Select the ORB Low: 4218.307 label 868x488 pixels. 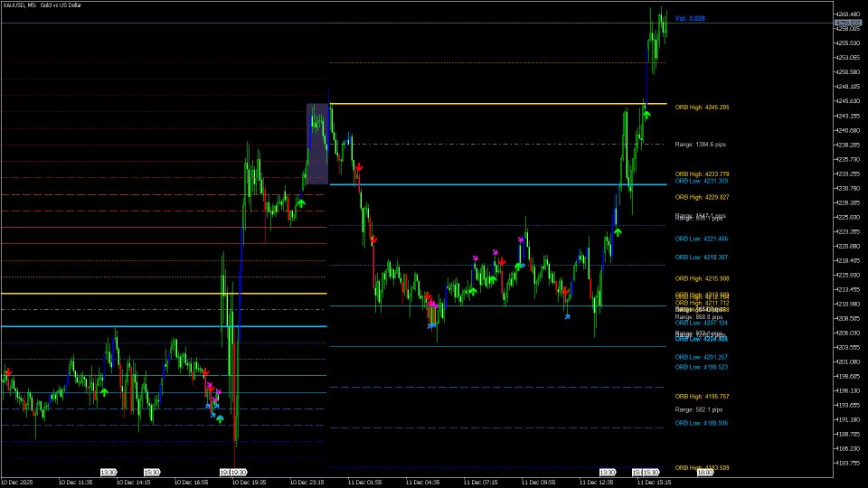coord(702,258)
